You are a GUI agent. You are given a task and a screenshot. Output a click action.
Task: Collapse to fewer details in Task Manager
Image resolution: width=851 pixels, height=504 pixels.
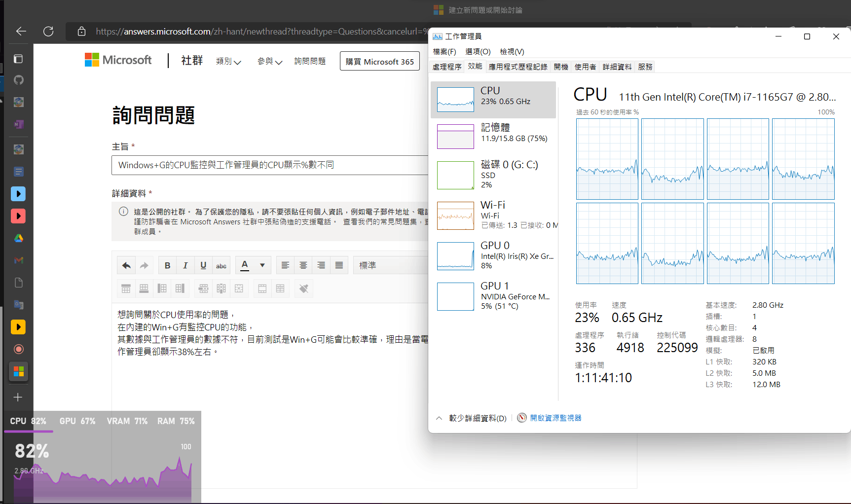(x=472, y=418)
